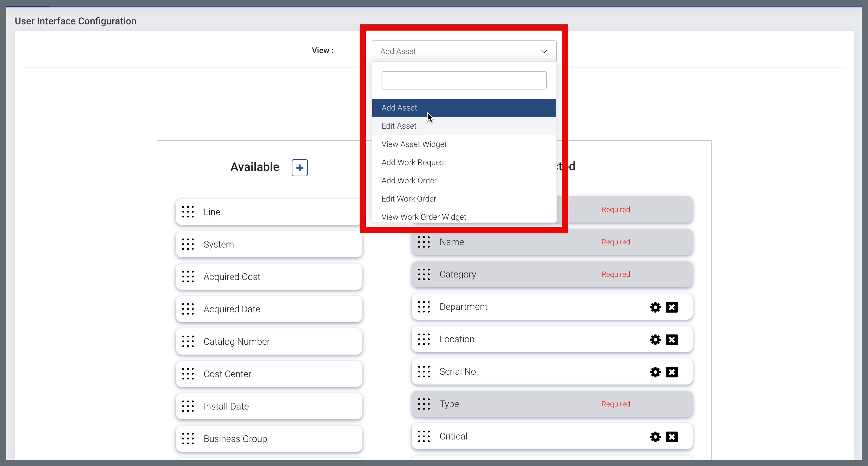Open settings gear for Department field
Image resolution: width=868 pixels, height=466 pixels.
(x=655, y=307)
